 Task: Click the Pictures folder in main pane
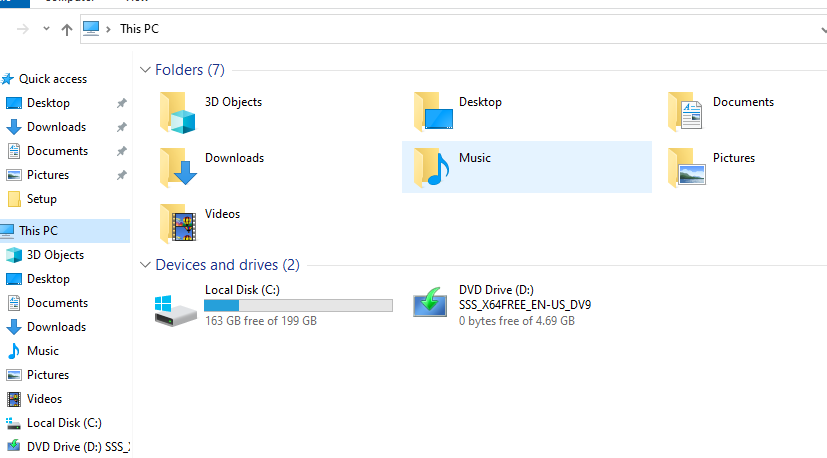coord(687,166)
